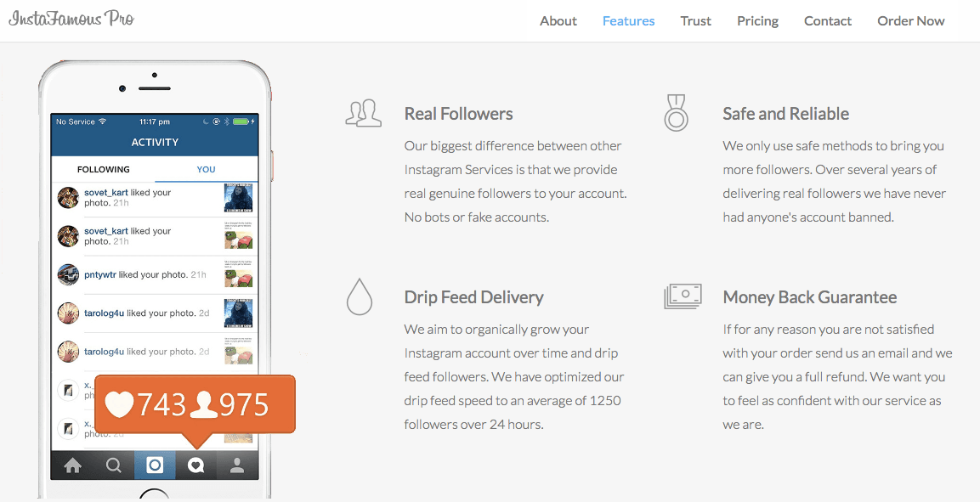
Task: Click the Money Back Guarantee cash icon
Action: click(683, 296)
